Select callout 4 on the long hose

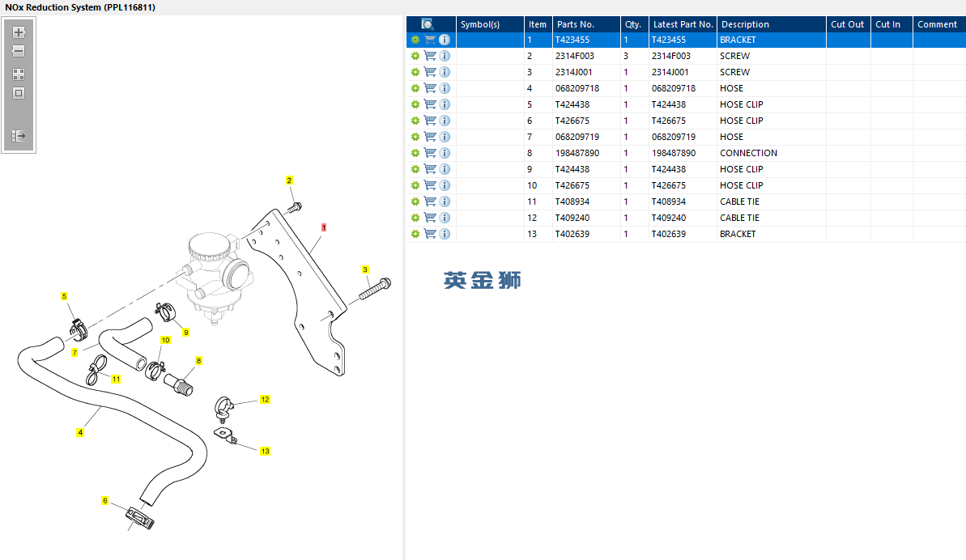coord(80,433)
